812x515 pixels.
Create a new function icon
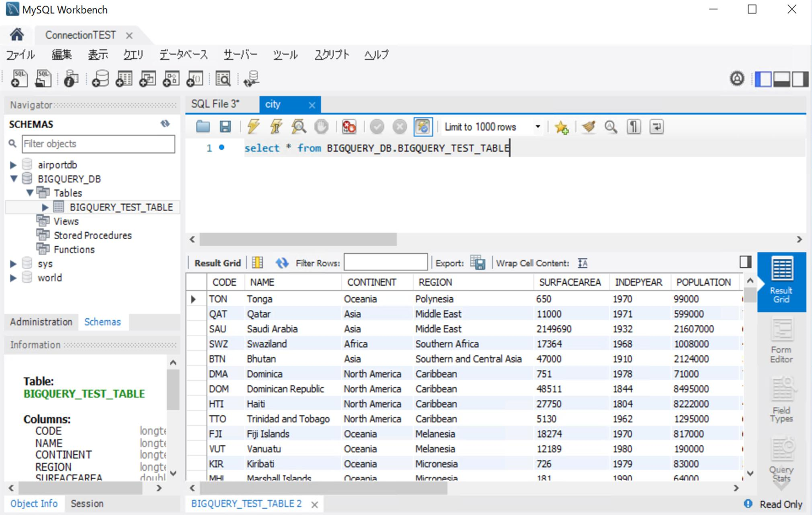coord(195,78)
